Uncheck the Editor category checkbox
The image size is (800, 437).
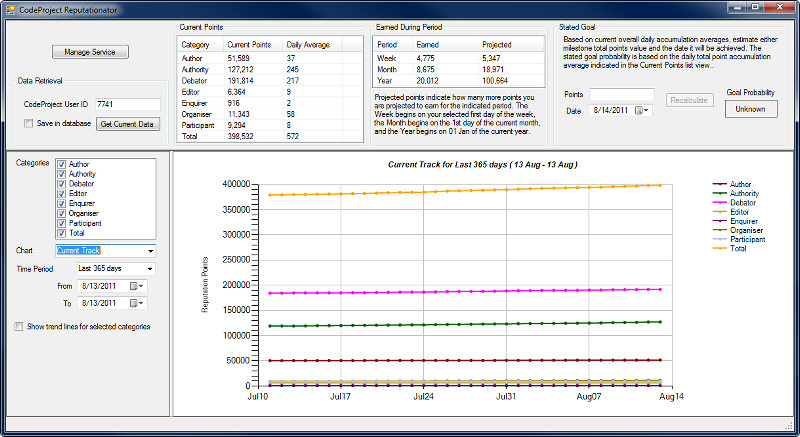[x=61, y=194]
